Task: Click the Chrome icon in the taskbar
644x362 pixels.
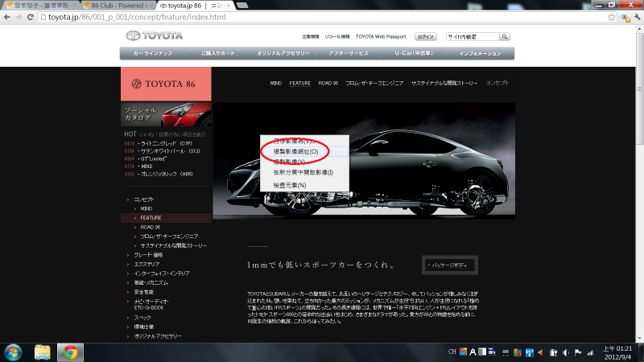Action: 70,352
